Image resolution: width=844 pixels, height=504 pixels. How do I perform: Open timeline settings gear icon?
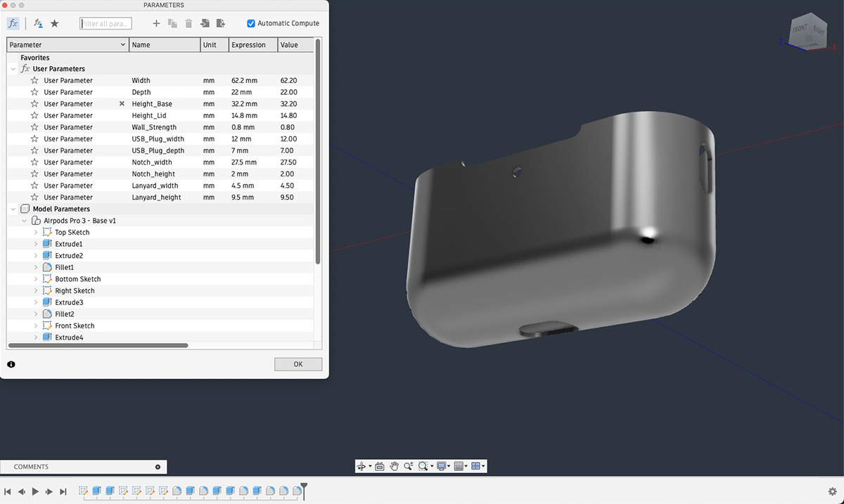click(832, 492)
